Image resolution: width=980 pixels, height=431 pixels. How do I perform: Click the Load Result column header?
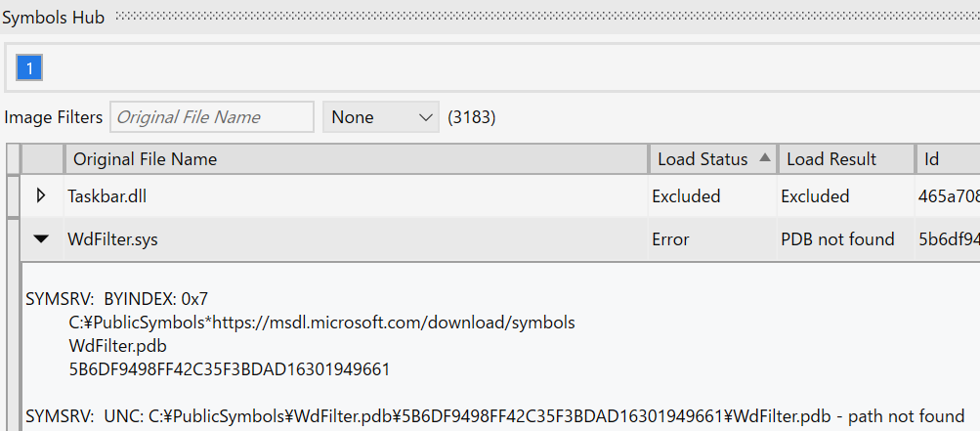tap(831, 159)
